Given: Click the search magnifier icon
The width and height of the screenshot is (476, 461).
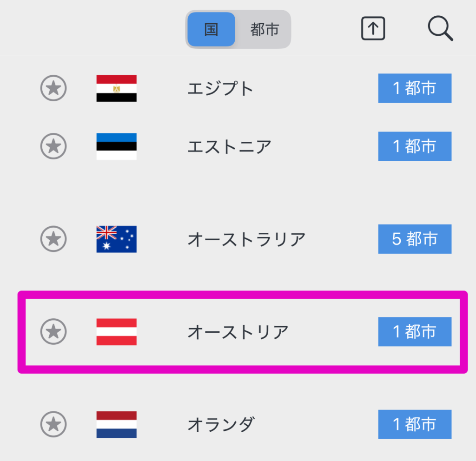Looking at the screenshot, I should point(440,29).
